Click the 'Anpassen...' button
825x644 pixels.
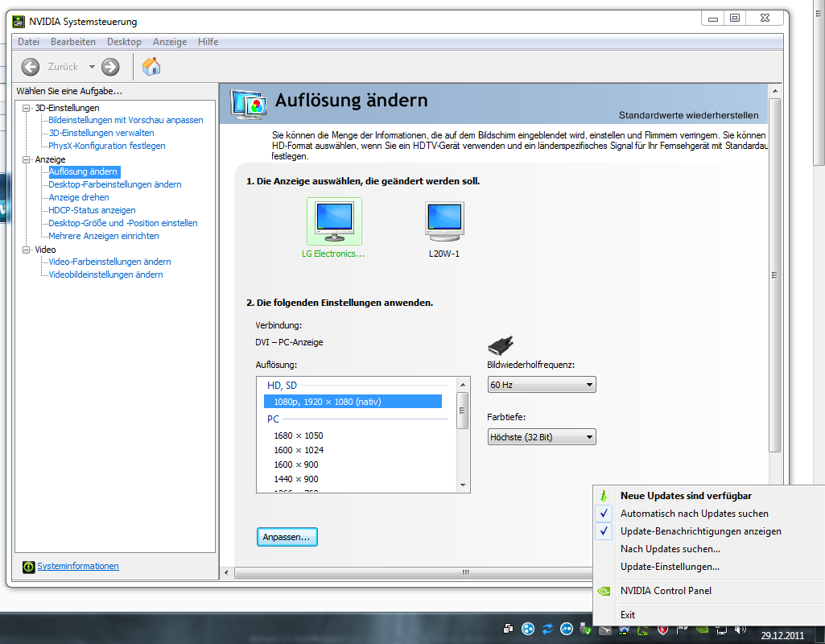pyautogui.click(x=287, y=537)
